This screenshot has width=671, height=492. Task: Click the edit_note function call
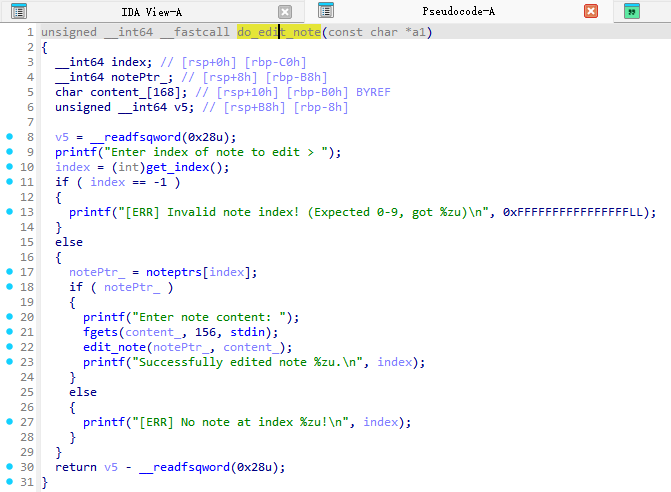(x=115, y=347)
